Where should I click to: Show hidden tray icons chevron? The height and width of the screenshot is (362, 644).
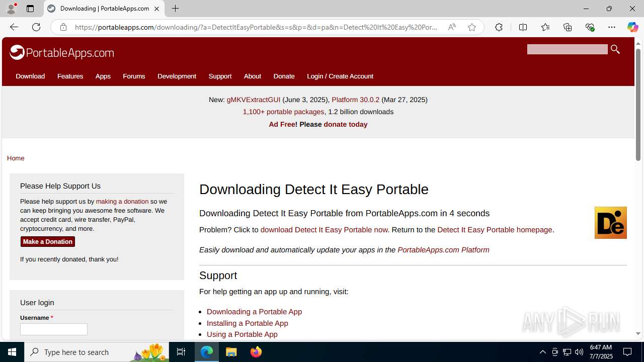pyautogui.click(x=542, y=352)
